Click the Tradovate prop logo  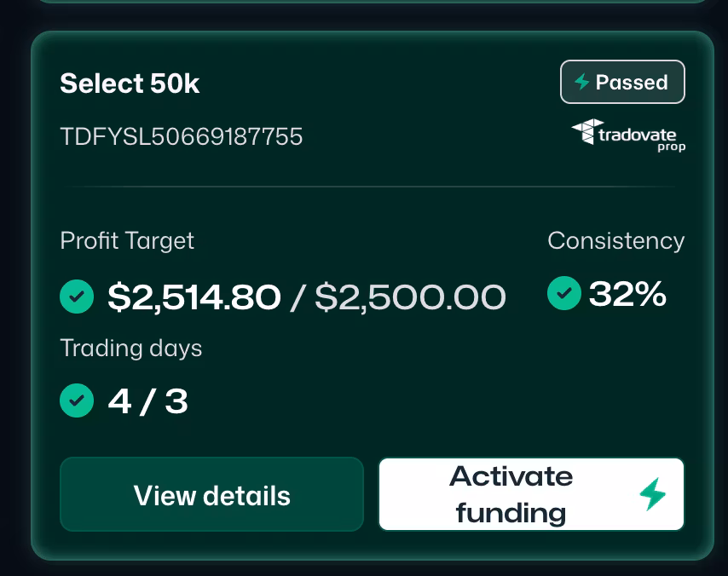point(628,135)
